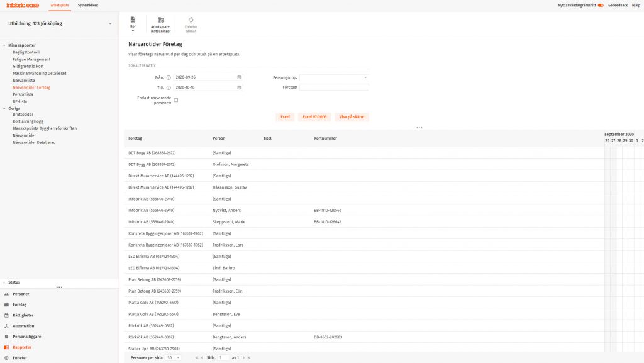The image size is (644, 363).
Task: Sort by the Kortnummer column header
Action: (325, 138)
